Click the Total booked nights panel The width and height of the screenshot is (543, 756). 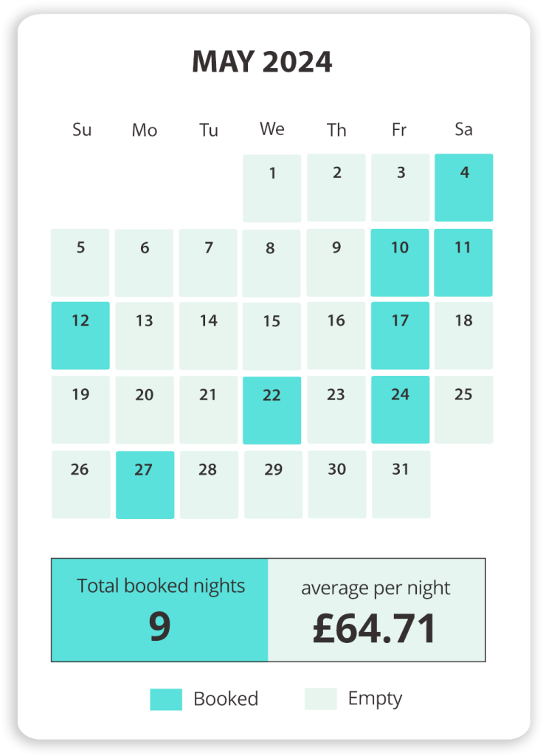[x=160, y=610]
